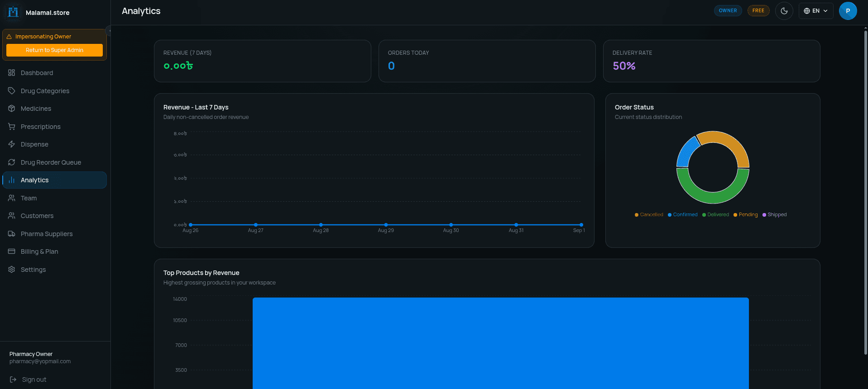Screen dimensions: 868x389
Task: Open the EN language dropdown
Action: click(x=816, y=11)
